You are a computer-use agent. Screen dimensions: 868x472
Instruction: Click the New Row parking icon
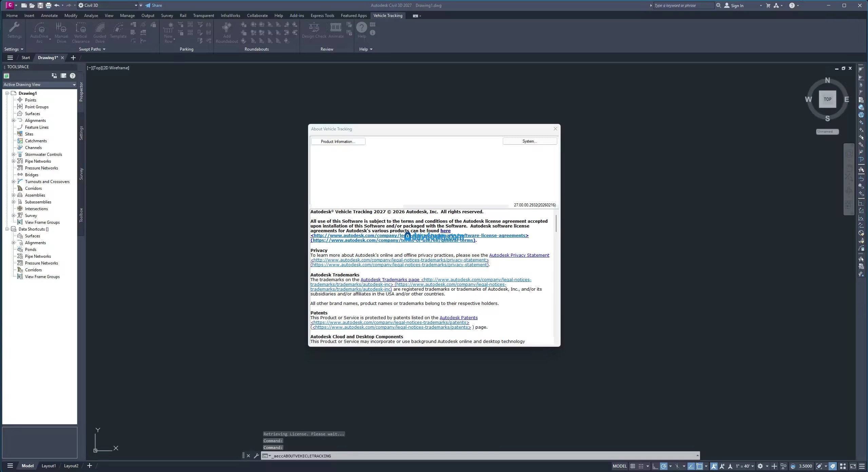point(168,28)
